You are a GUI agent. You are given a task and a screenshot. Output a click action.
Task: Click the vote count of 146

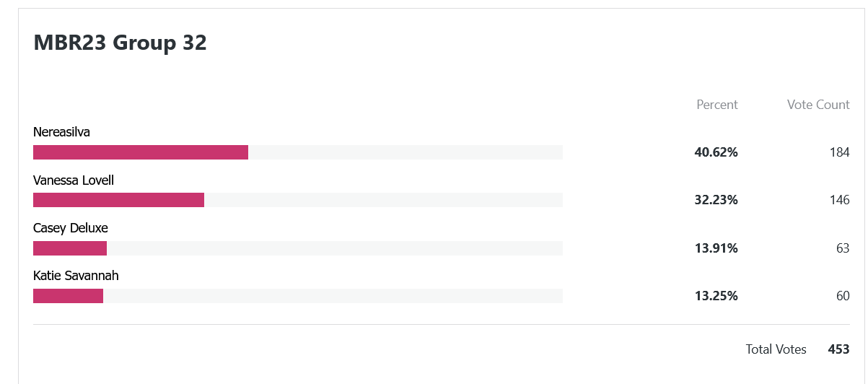click(x=839, y=200)
